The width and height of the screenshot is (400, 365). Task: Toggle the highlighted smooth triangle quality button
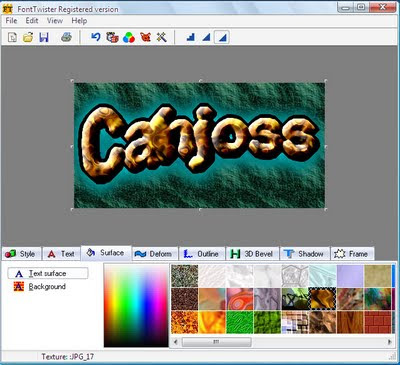(222, 37)
